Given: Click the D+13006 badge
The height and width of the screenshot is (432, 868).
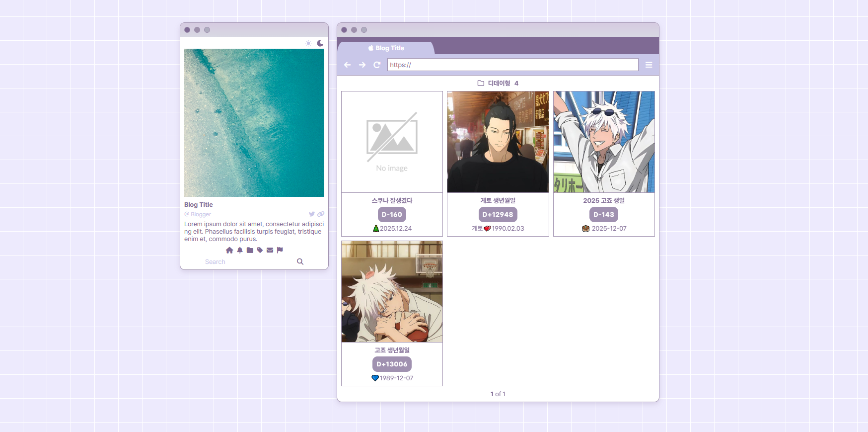Looking at the screenshot, I should 392,364.
